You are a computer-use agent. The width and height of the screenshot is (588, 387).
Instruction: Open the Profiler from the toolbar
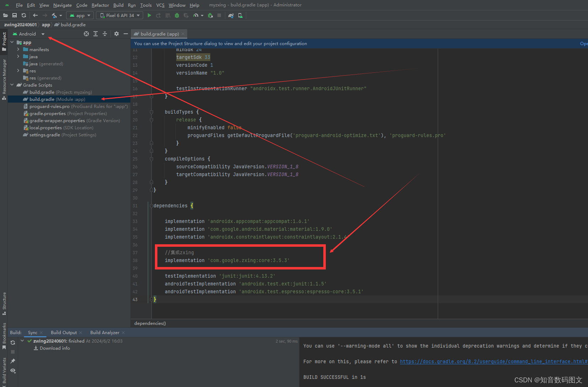[x=195, y=15]
